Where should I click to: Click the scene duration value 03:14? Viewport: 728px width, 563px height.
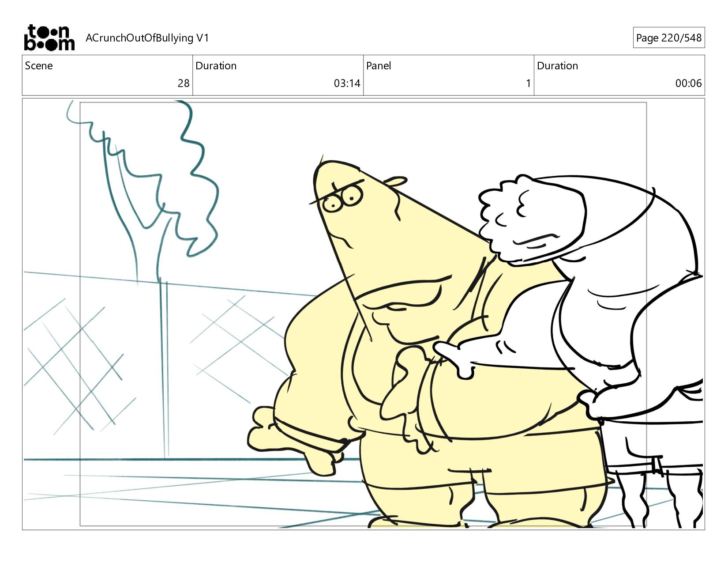tap(347, 83)
